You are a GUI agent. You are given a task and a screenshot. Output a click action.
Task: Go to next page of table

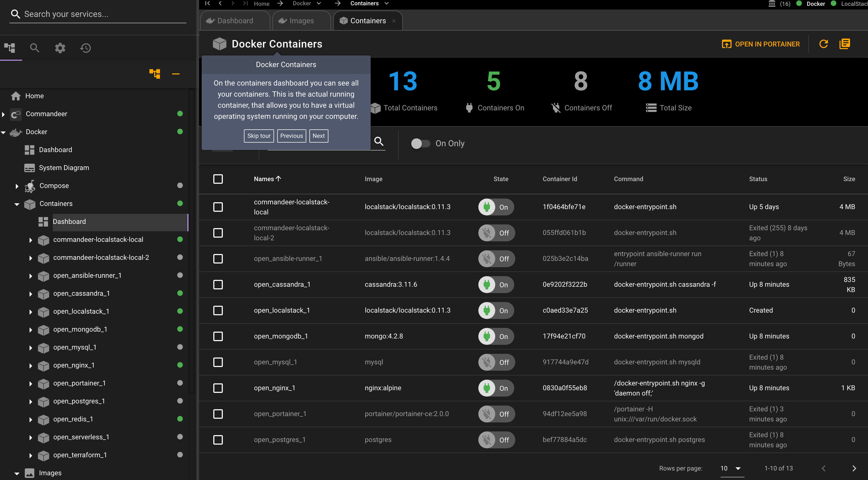(x=854, y=468)
